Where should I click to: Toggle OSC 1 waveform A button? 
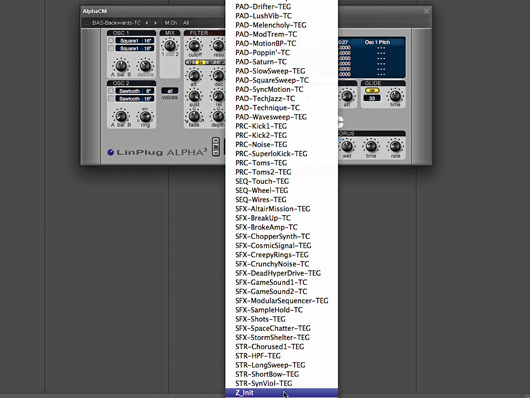click(x=111, y=41)
